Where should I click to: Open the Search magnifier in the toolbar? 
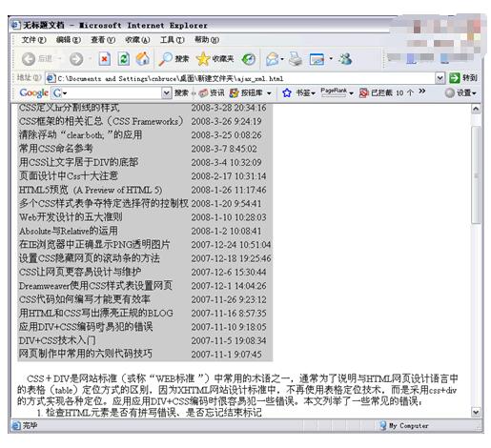165,59
